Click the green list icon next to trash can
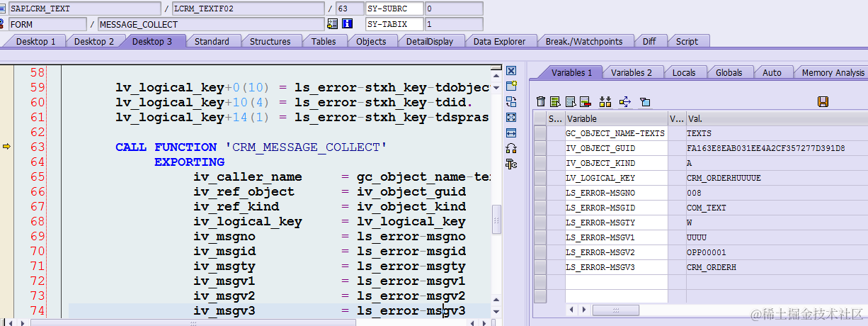Image resolution: width=868 pixels, height=326 pixels. (x=555, y=102)
